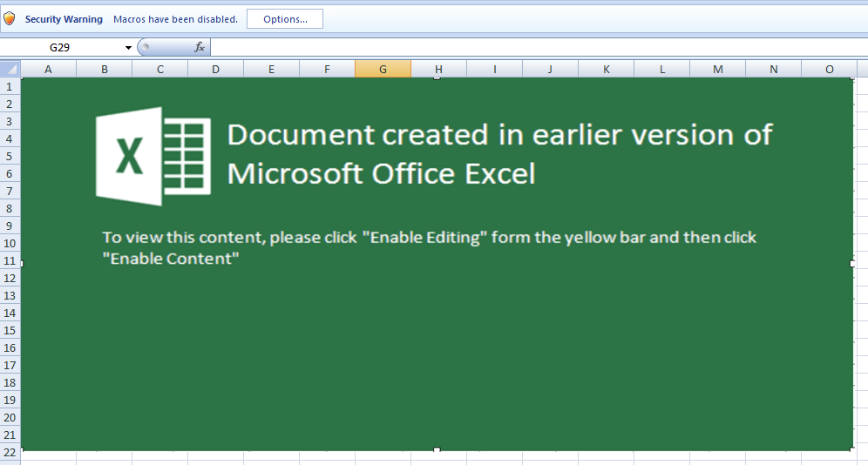Select column I header
868x465 pixels.
coord(494,69)
